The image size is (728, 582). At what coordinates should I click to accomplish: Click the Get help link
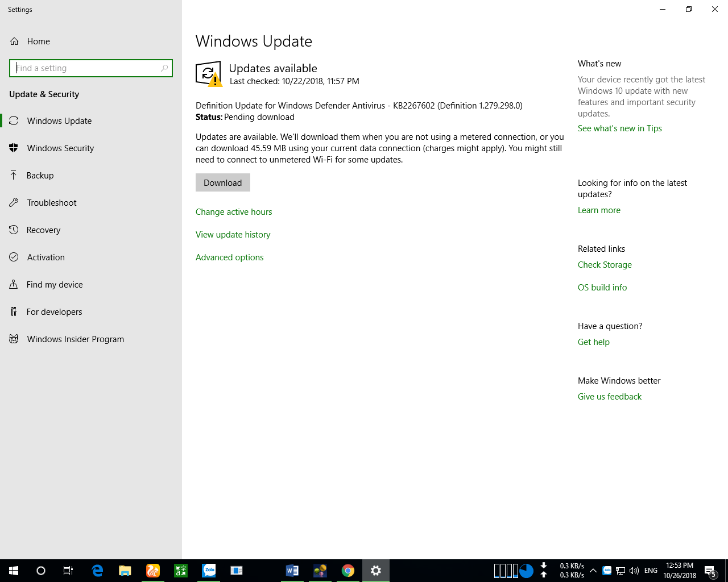pyautogui.click(x=594, y=342)
